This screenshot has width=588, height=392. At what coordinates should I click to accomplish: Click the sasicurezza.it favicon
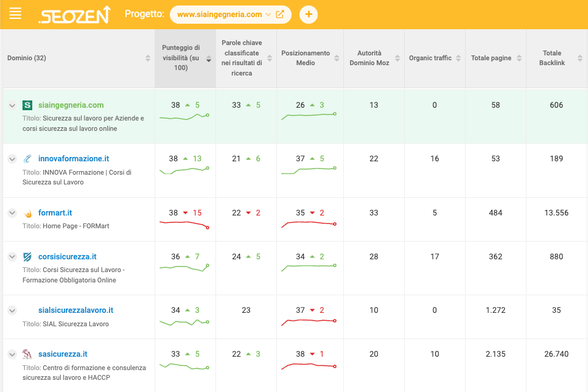pos(27,354)
